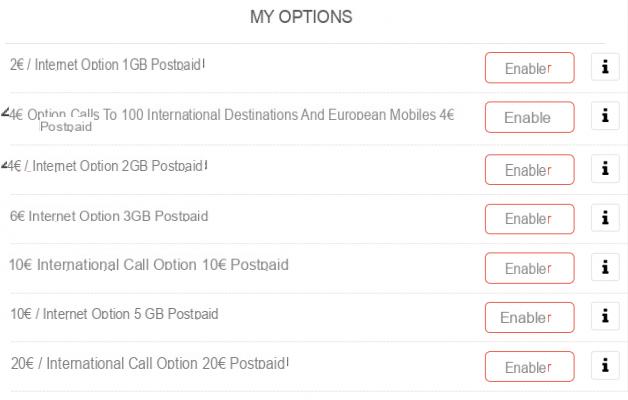This screenshot has width=628, height=400.
Task: View info icon for Internet Option 2GB
Action: (605, 169)
